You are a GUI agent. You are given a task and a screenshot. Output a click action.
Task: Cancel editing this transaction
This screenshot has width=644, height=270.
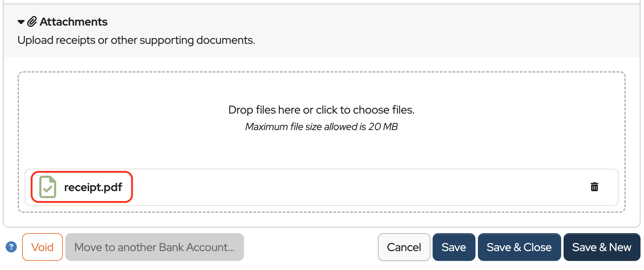coord(404,247)
